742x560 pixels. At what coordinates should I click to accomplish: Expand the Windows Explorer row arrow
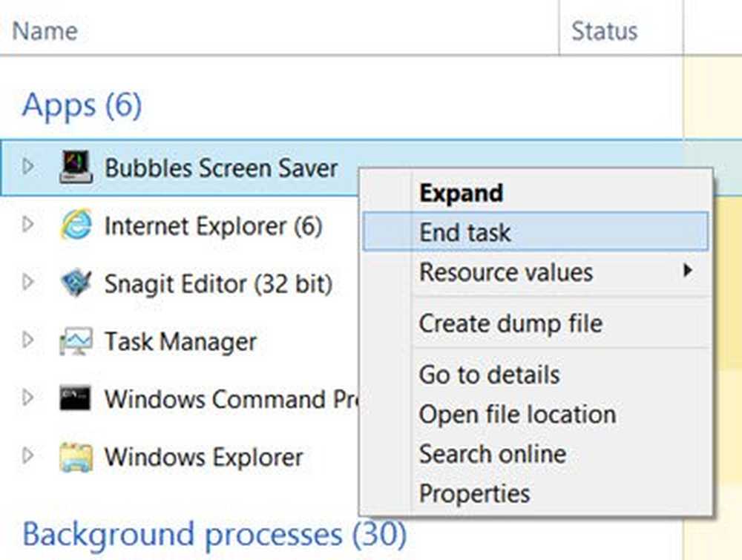(28, 455)
